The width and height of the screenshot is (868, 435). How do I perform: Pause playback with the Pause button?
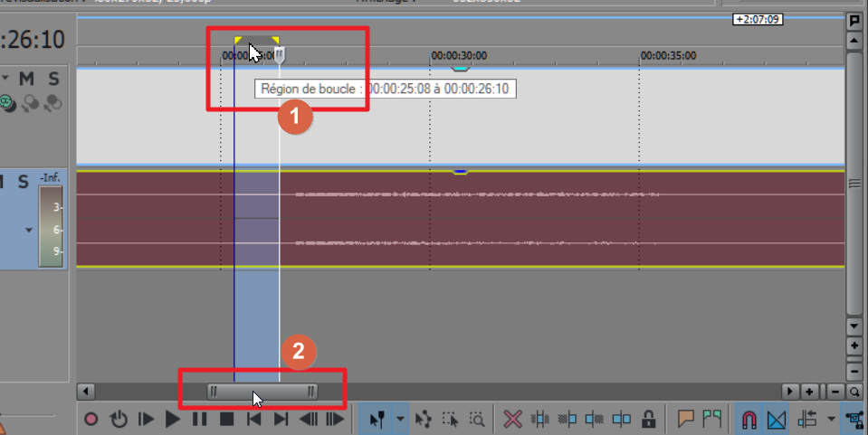point(200,419)
